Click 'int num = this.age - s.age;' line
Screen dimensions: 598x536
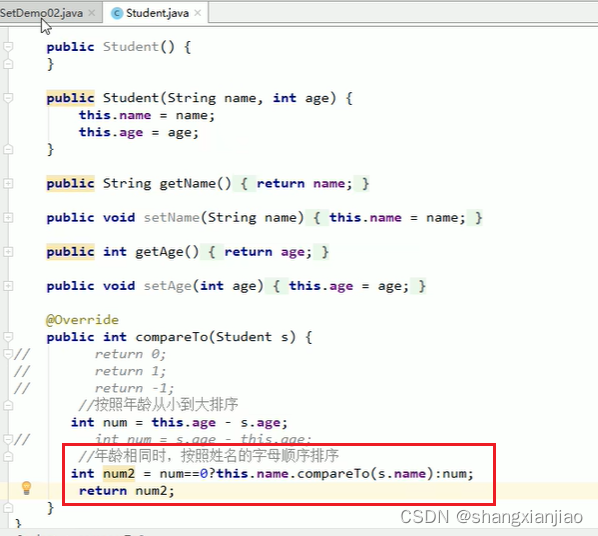point(179,422)
